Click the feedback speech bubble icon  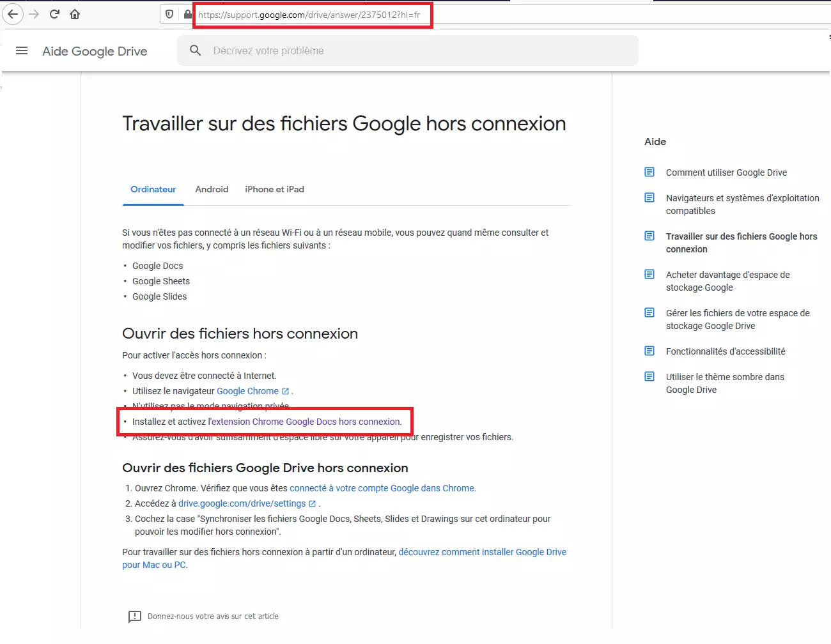135,617
